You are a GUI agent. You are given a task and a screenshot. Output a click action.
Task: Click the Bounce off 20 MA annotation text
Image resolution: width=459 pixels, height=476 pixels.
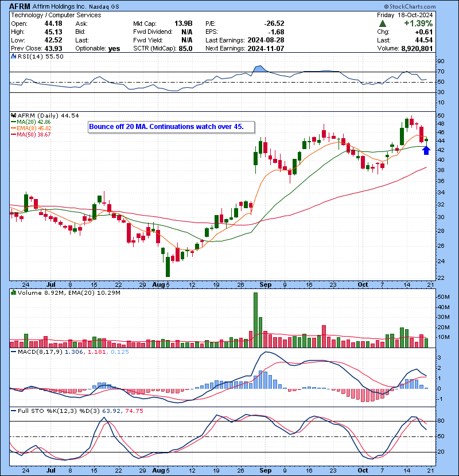[166, 127]
